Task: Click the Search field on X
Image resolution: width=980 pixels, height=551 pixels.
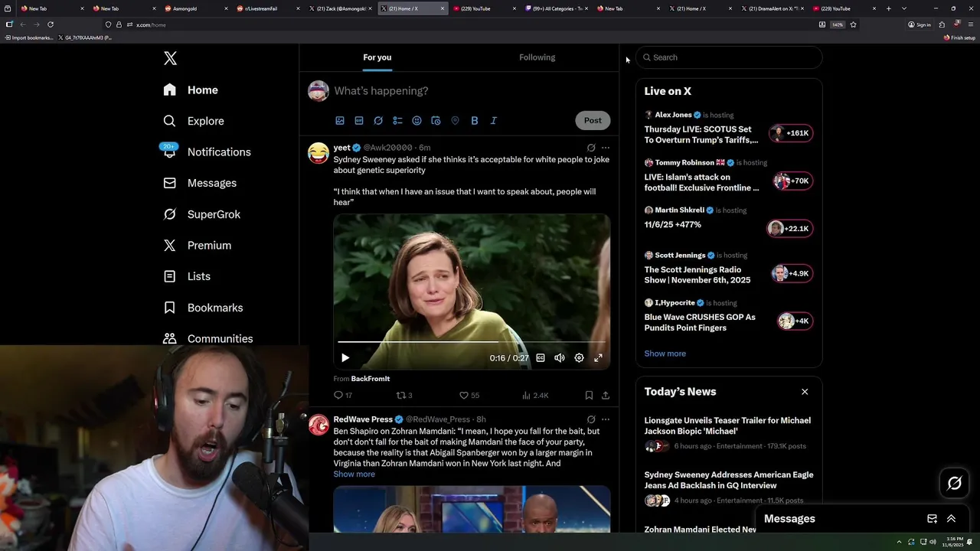Action: point(729,57)
